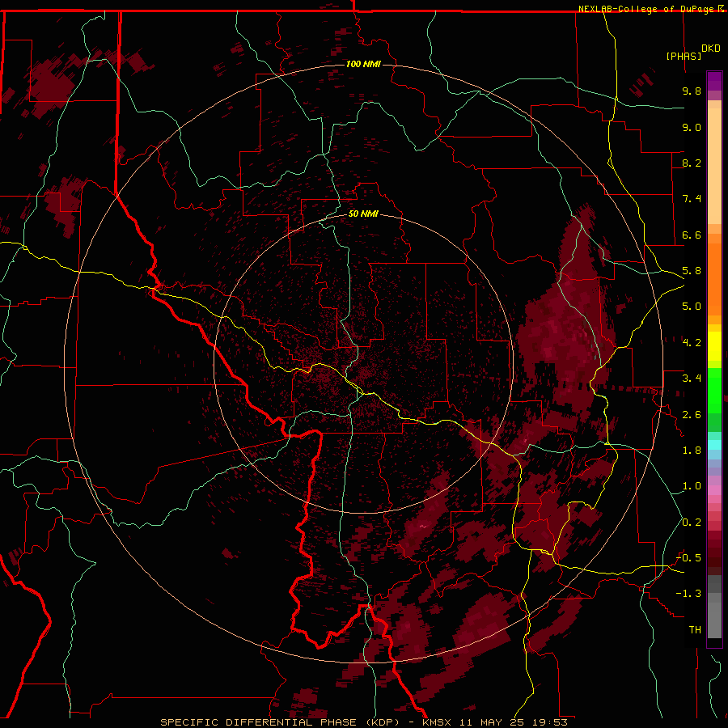This screenshot has width=728, height=728.
Task: Click the DKD unit label above the scale
Action: [x=711, y=49]
